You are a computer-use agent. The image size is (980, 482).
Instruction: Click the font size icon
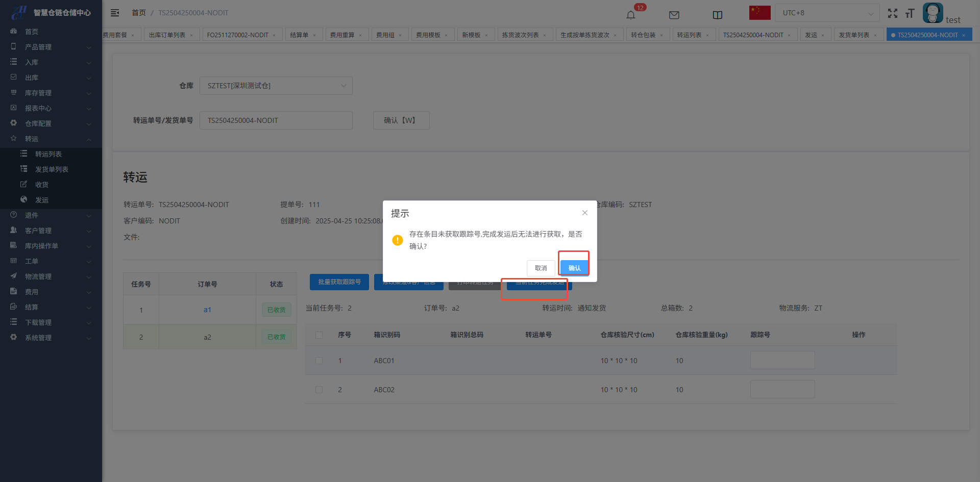(910, 13)
